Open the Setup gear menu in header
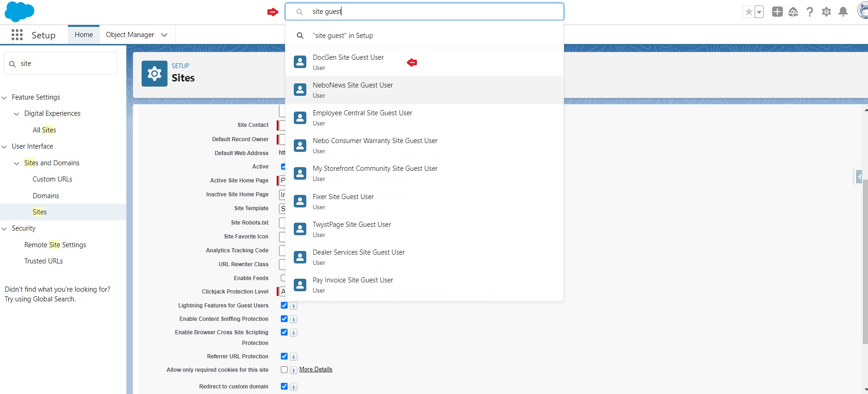 [826, 12]
